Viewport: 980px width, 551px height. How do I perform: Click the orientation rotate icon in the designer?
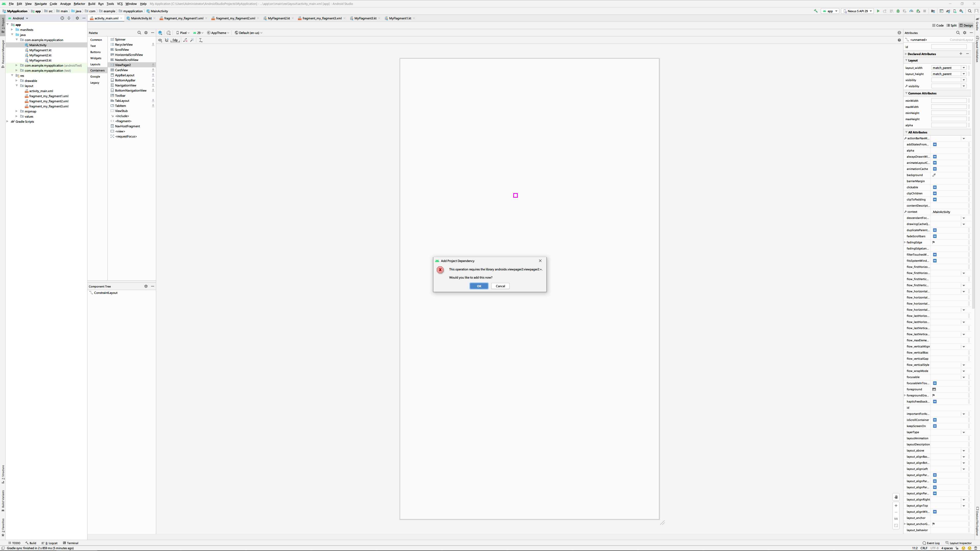click(x=168, y=33)
